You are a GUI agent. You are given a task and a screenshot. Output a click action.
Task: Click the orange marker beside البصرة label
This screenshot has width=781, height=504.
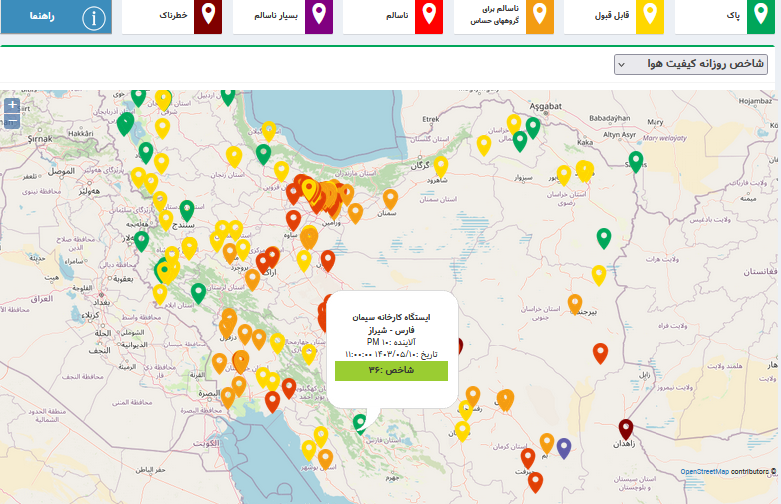pyautogui.click(x=228, y=397)
